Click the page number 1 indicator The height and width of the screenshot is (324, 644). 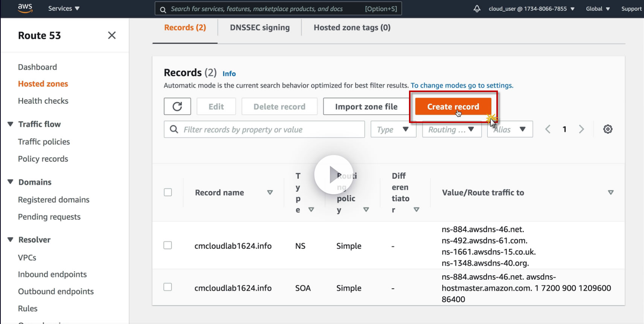(x=565, y=129)
